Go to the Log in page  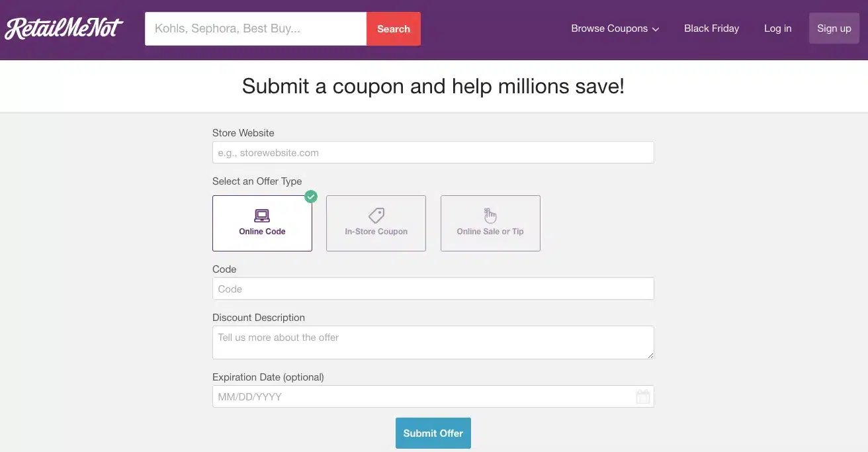[777, 28]
